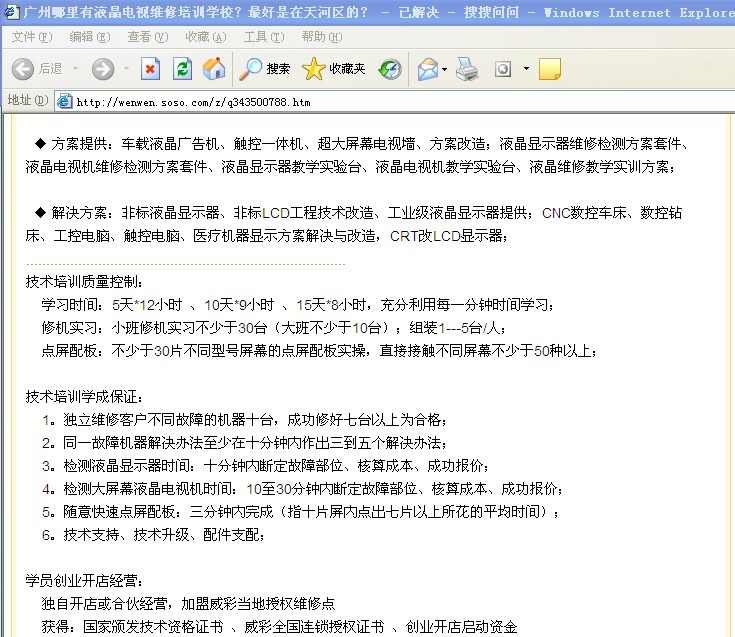Click the Mail envelope icon
Image resolution: width=735 pixels, height=637 pixels.
click(427, 69)
